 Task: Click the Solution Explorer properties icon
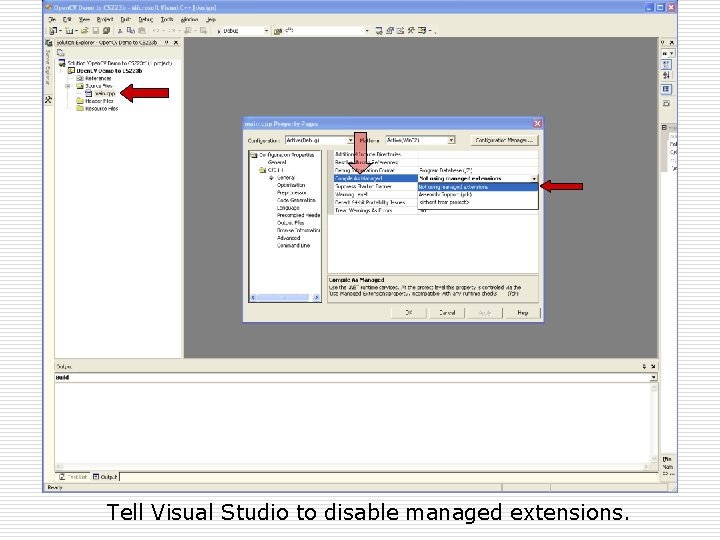pos(60,52)
